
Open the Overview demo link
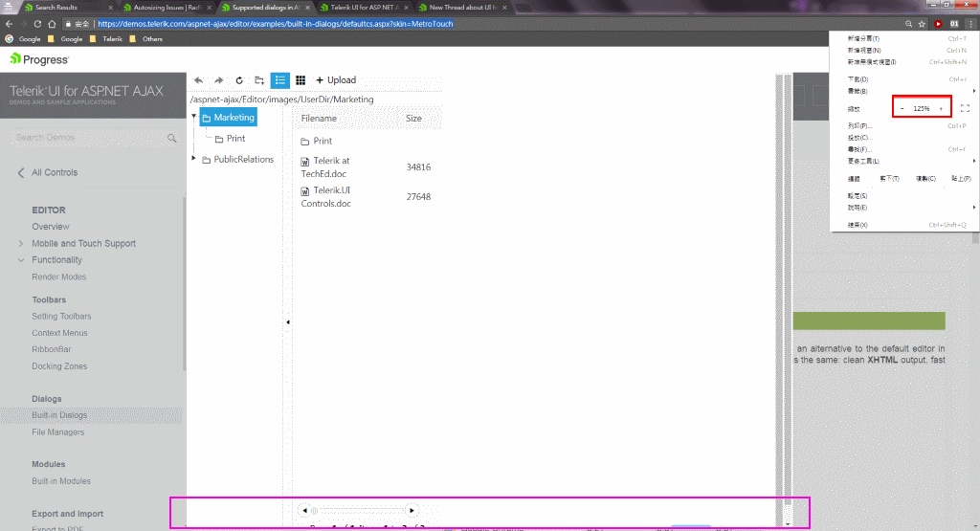51,226
